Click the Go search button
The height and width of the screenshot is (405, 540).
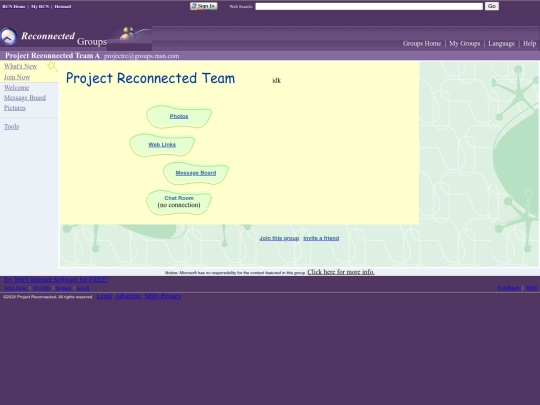491,6
